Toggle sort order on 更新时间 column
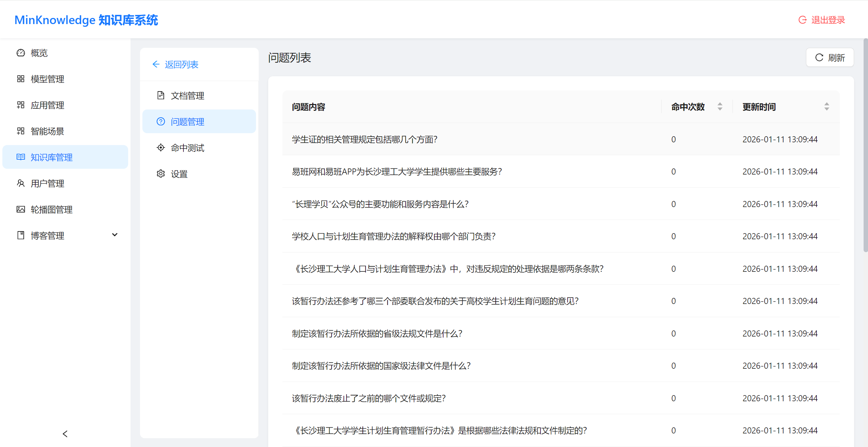Image resolution: width=868 pixels, height=447 pixels. tap(827, 106)
